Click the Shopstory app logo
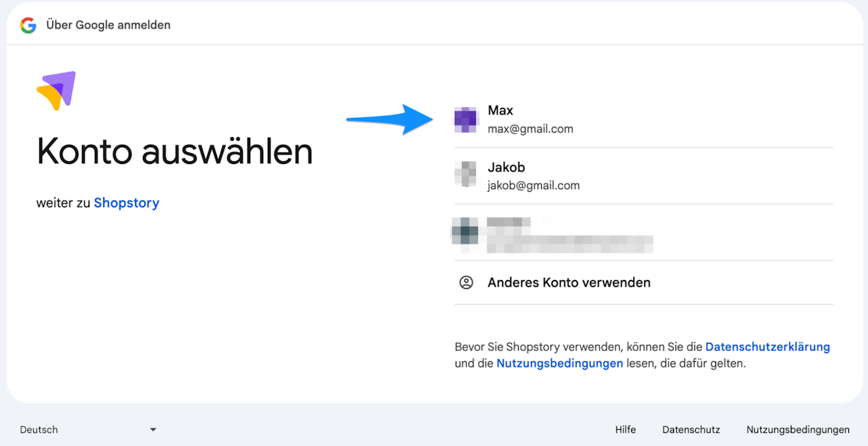Screen dimensions: 868x446 click(56, 91)
